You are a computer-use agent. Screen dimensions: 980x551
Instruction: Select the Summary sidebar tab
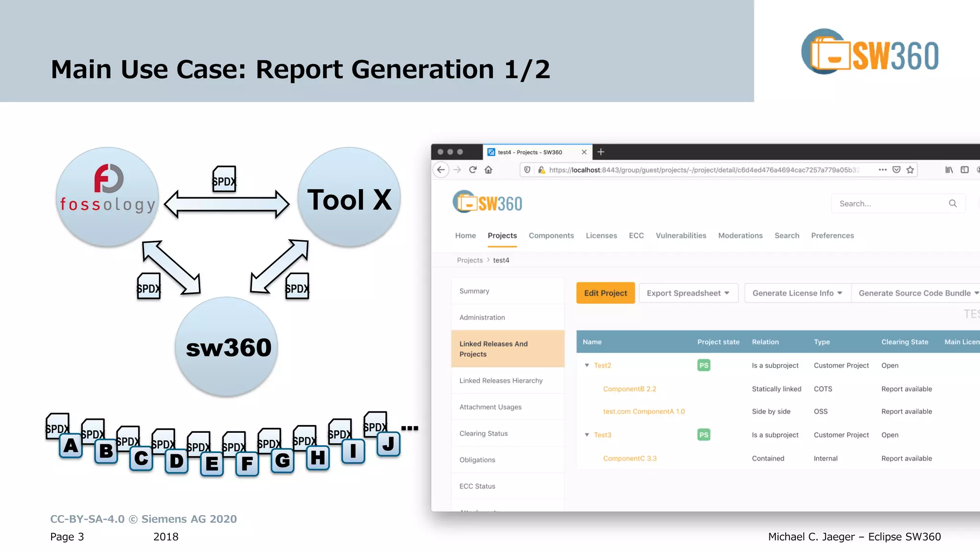click(x=508, y=291)
